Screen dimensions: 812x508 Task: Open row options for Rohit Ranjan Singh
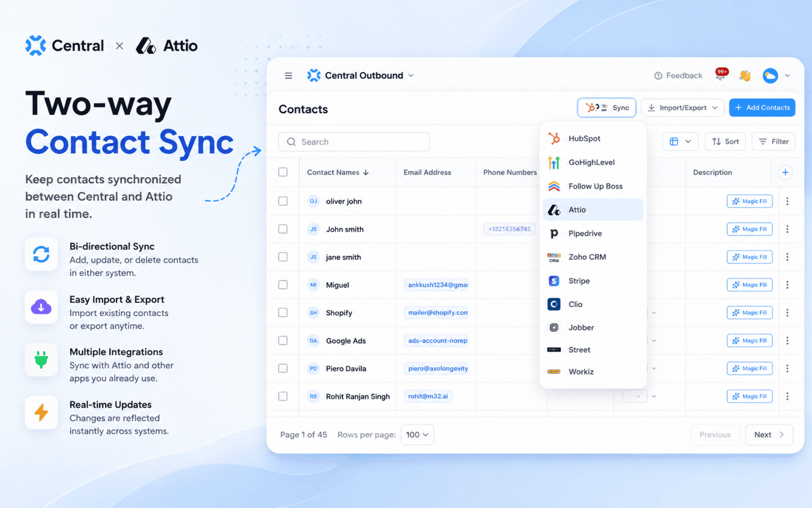pos(787,396)
